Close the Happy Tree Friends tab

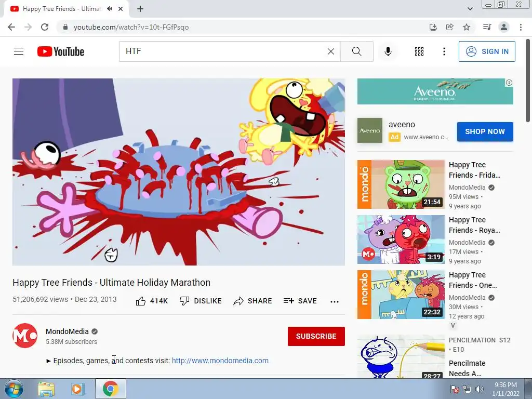pos(121,9)
